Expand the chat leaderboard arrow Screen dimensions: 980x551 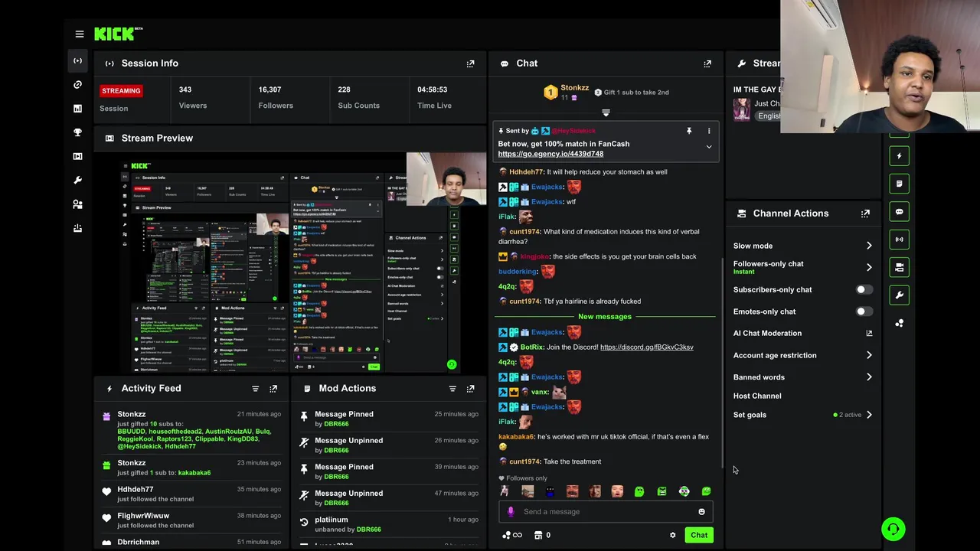coord(606,113)
